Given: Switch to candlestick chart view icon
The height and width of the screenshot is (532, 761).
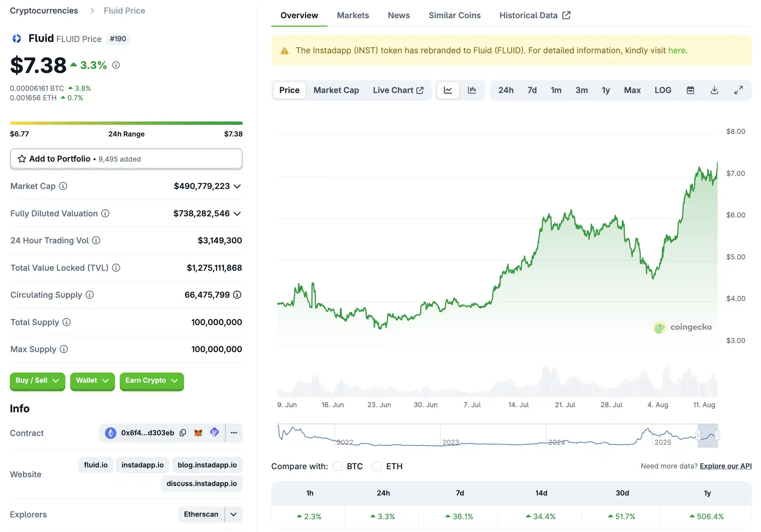Looking at the screenshot, I should (472, 90).
